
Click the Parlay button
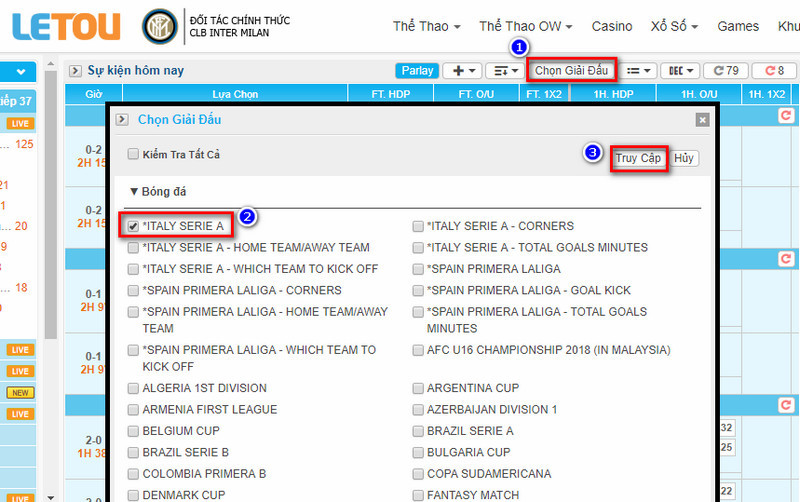coord(417,71)
